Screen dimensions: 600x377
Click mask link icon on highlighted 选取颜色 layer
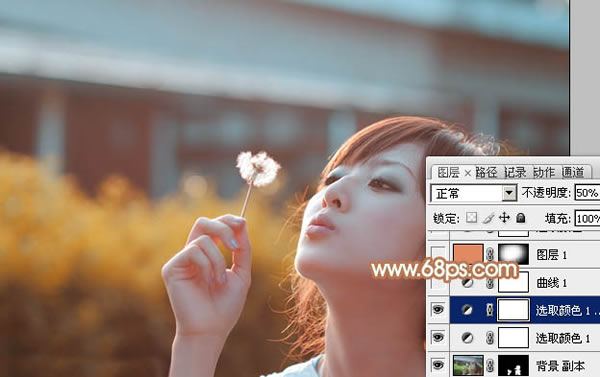490,310
